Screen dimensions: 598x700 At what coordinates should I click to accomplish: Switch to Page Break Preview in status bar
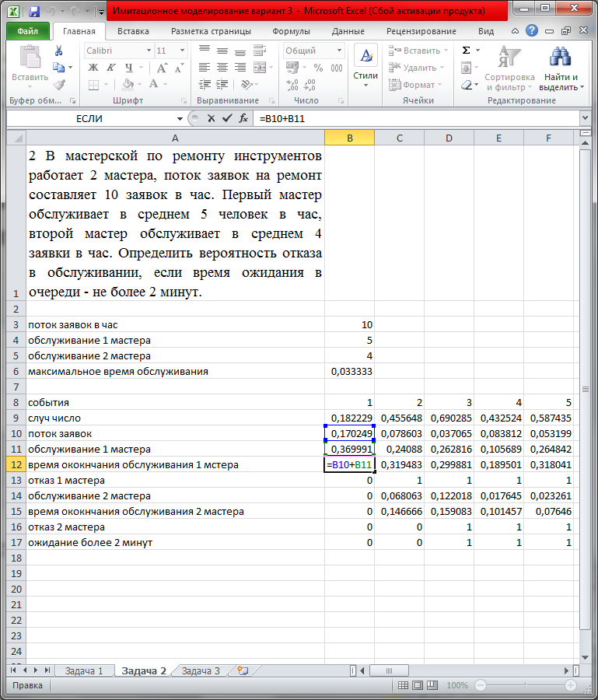pos(432,685)
